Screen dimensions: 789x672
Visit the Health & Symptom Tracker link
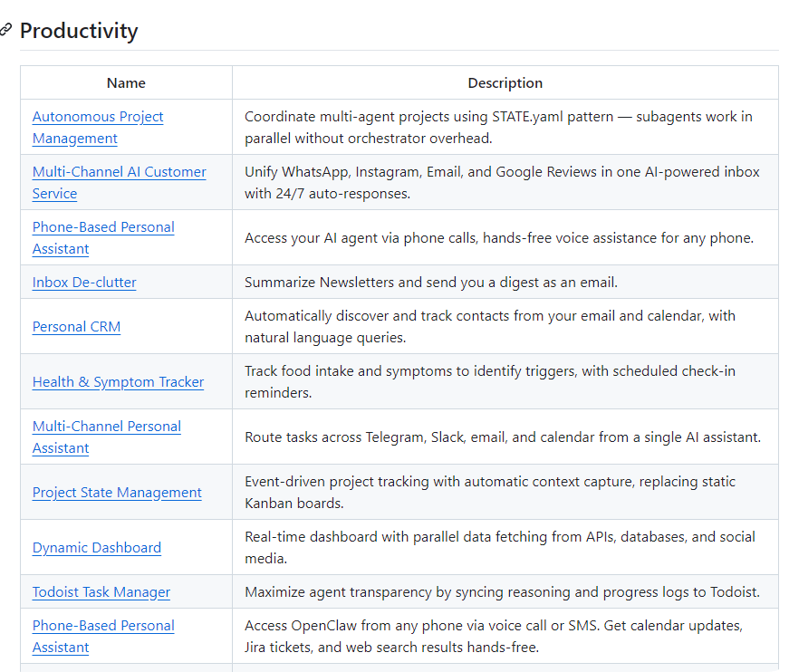[118, 382]
